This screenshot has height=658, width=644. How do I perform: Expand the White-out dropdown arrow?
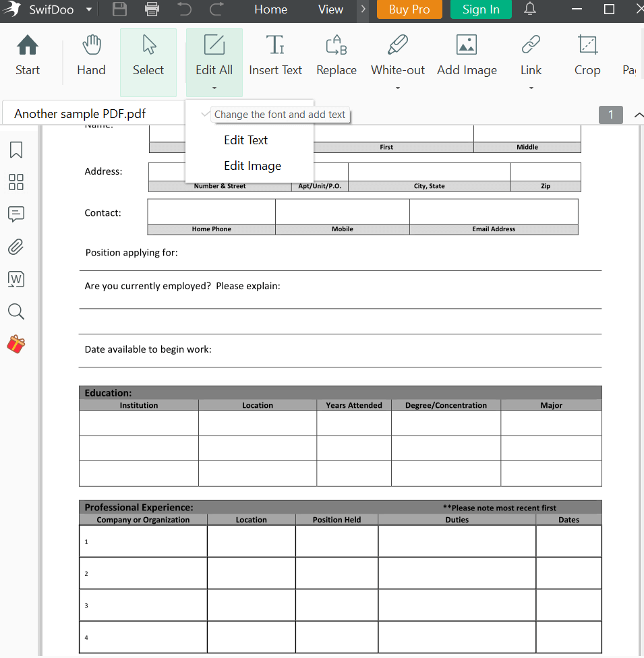click(398, 88)
